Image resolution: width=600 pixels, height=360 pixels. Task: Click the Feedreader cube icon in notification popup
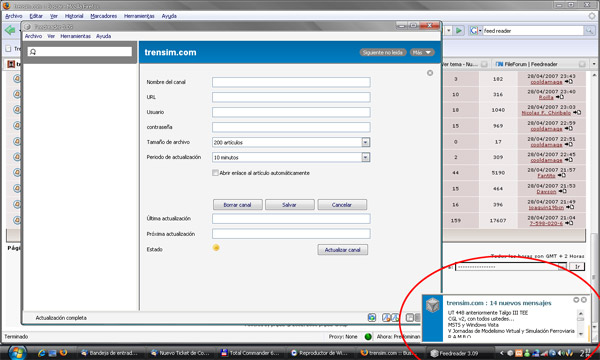click(432, 306)
